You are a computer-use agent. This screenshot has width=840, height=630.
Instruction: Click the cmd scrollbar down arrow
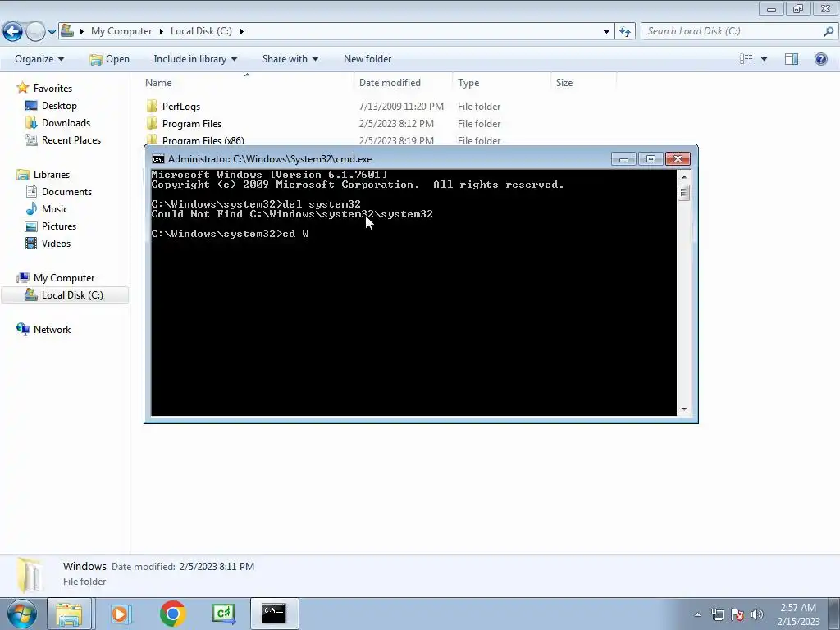[x=683, y=409]
